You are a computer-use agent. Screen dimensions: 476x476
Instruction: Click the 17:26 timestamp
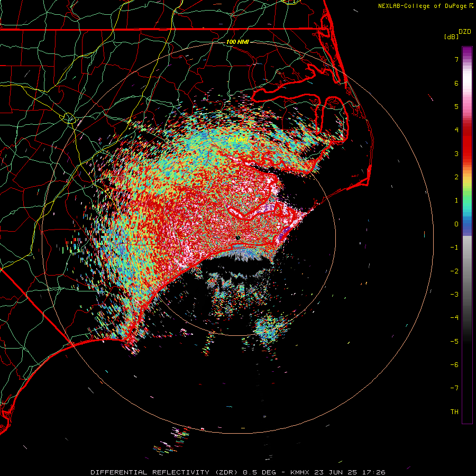point(374,472)
